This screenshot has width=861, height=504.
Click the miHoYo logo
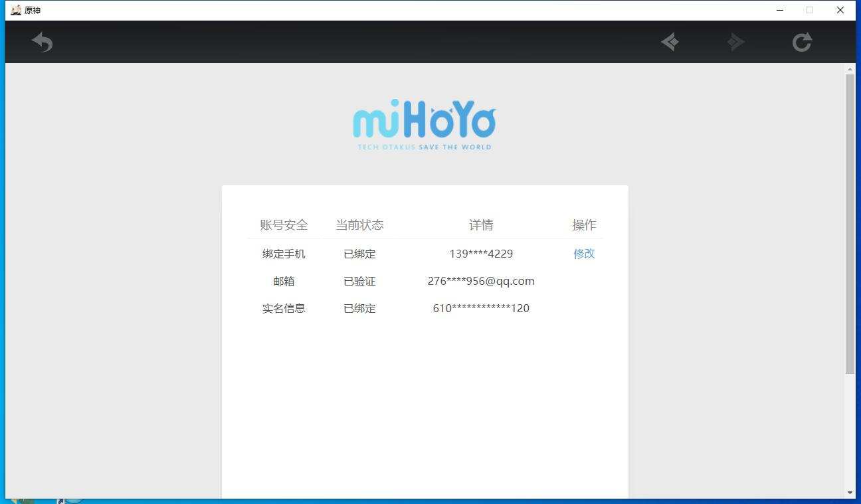coord(425,125)
